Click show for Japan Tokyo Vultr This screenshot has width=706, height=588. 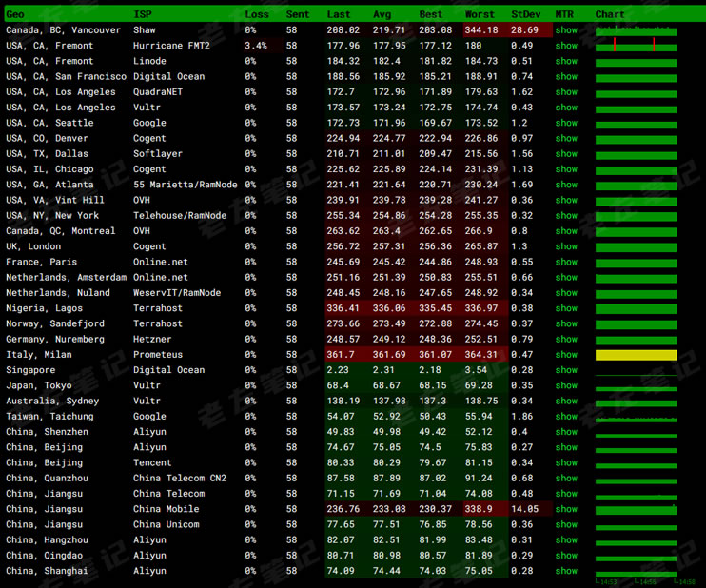[x=566, y=385]
